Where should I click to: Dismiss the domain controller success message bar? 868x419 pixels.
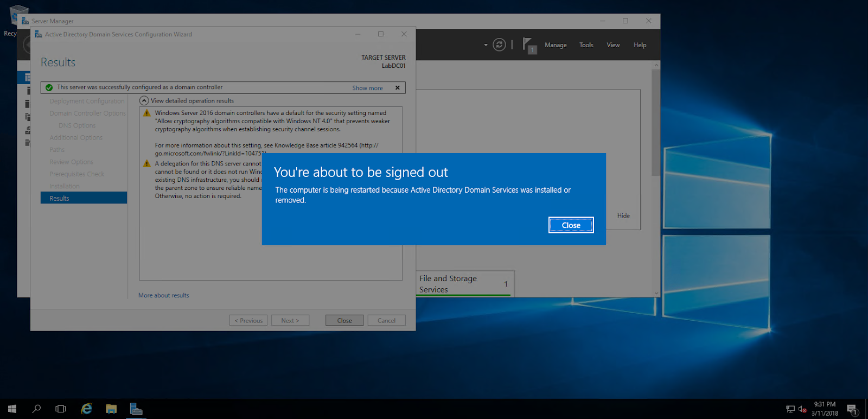[398, 87]
